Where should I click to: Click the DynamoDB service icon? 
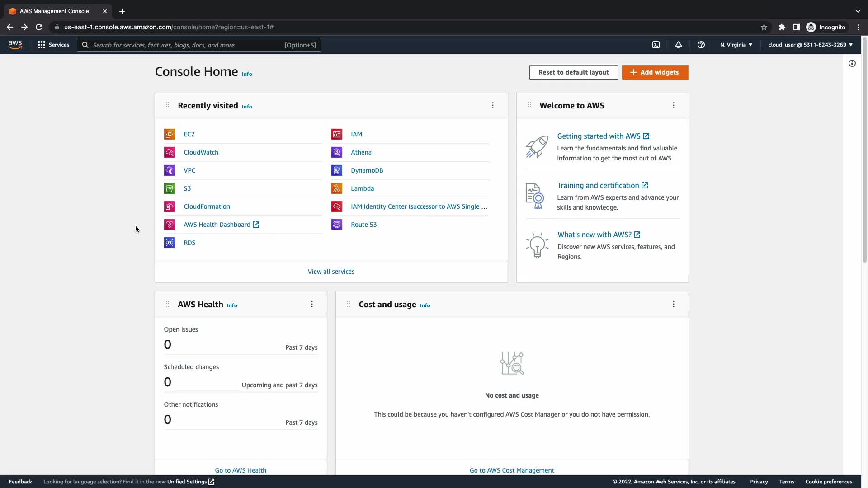pos(337,170)
